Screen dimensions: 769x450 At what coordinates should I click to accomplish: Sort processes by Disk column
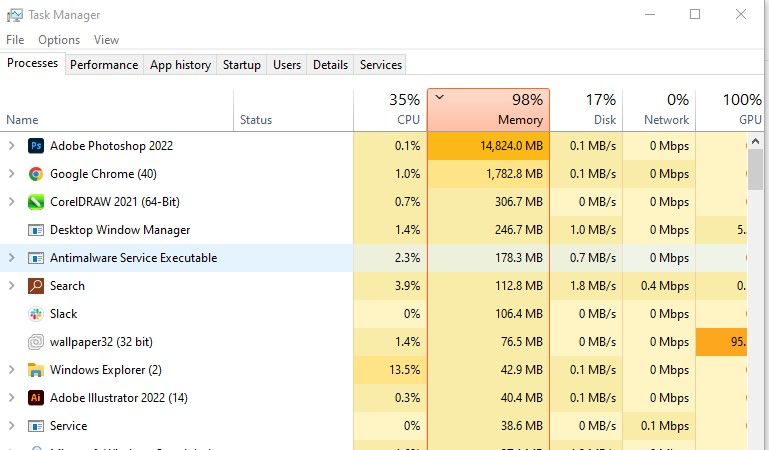586,110
